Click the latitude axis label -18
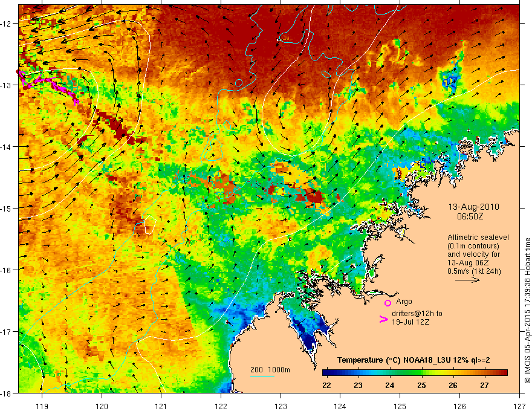This screenshot has height=411, width=532. (7, 393)
